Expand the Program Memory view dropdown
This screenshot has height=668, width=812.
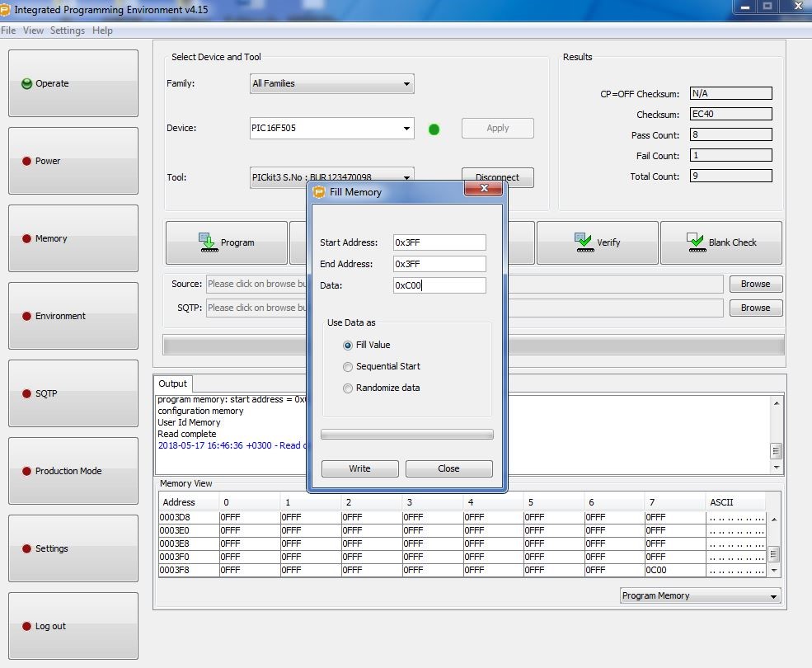point(772,596)
